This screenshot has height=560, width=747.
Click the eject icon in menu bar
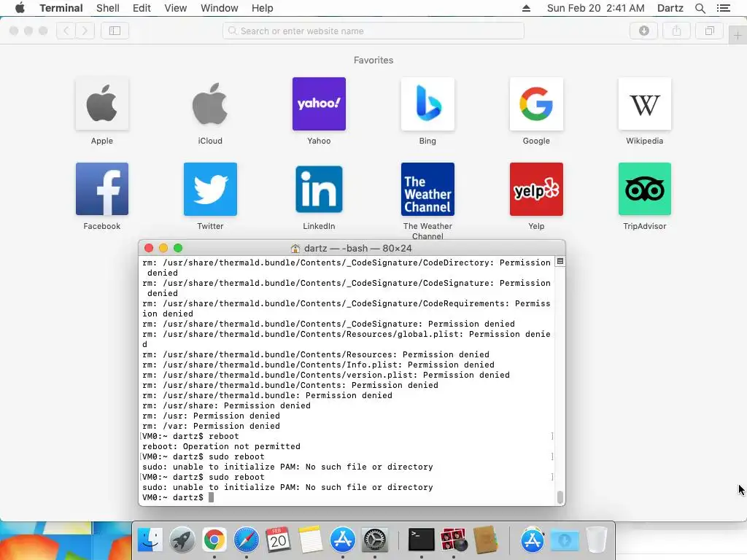526,8
